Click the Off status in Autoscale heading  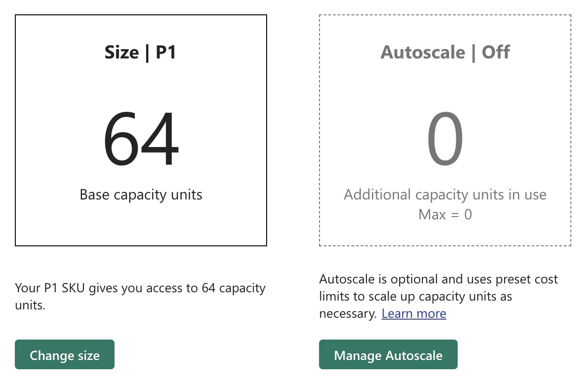[495, 52]
